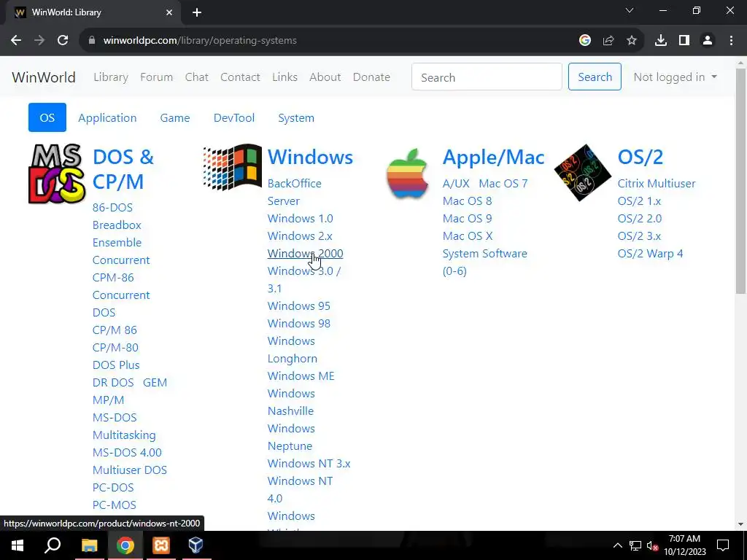
Task: Open Chrome three-dot menu
Action: (731, 41)
